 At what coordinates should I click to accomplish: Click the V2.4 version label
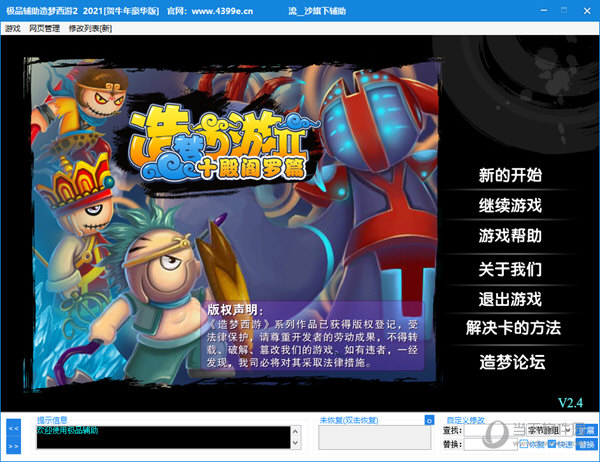click(x=570, y=403)
